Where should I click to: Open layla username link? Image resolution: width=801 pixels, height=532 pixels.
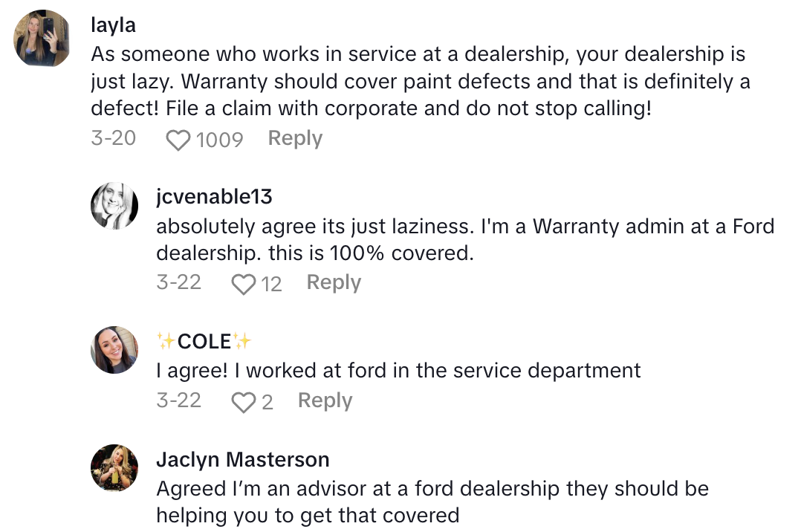coord(113,26)
